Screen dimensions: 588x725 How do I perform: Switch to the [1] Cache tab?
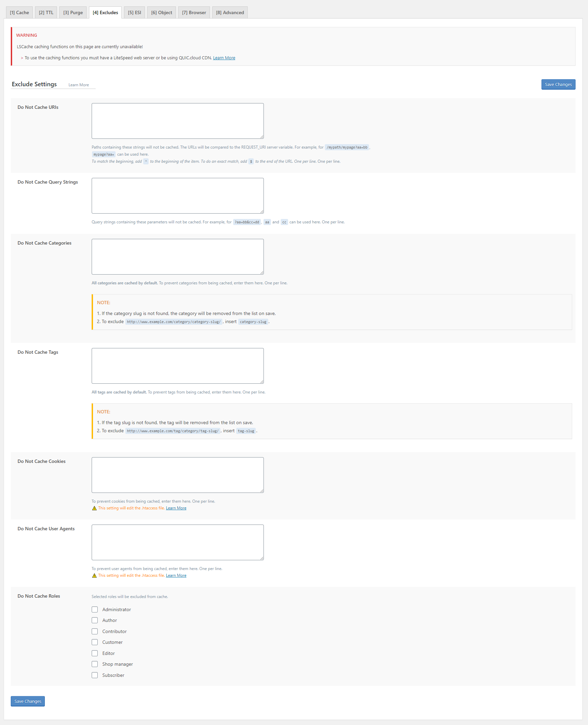[19, 12]
